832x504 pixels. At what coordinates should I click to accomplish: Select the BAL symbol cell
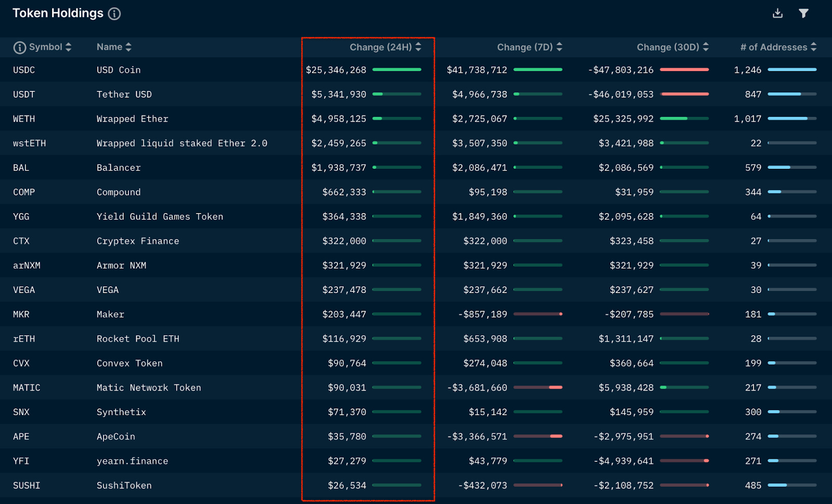[21, 167]
